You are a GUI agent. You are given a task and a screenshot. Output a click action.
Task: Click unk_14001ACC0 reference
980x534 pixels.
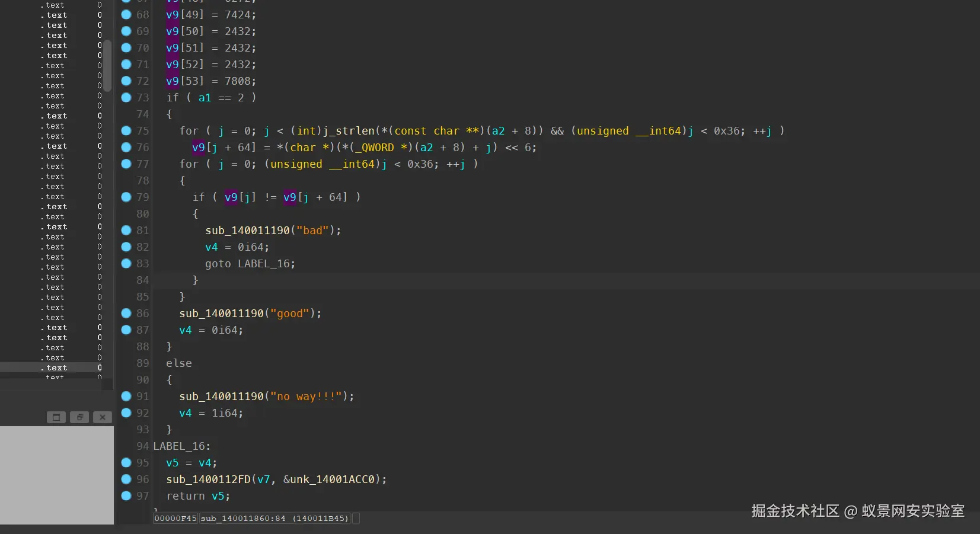coord(332,479)
